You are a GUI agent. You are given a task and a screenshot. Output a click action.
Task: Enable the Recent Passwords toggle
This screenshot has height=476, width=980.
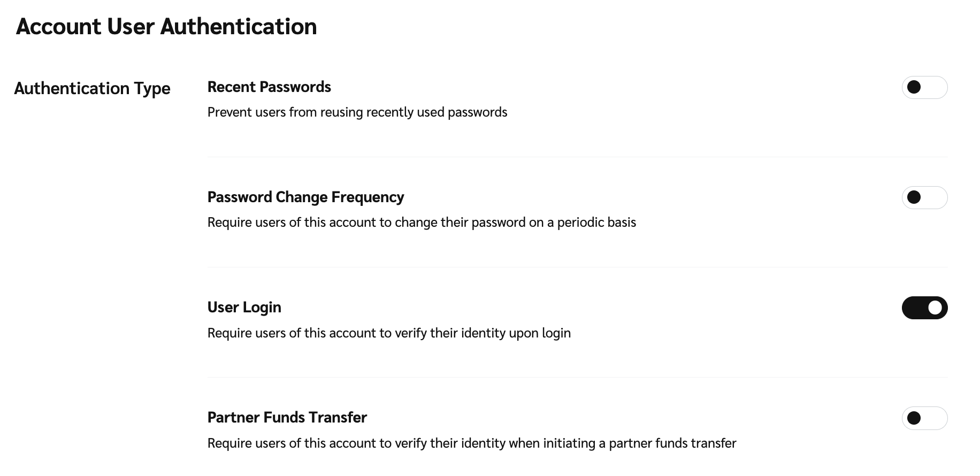pos(924,87)
